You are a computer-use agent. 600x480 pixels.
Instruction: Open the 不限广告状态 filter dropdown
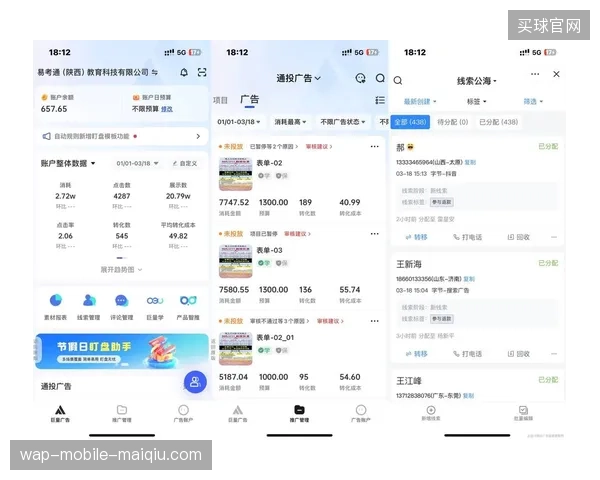coord(342,122)
